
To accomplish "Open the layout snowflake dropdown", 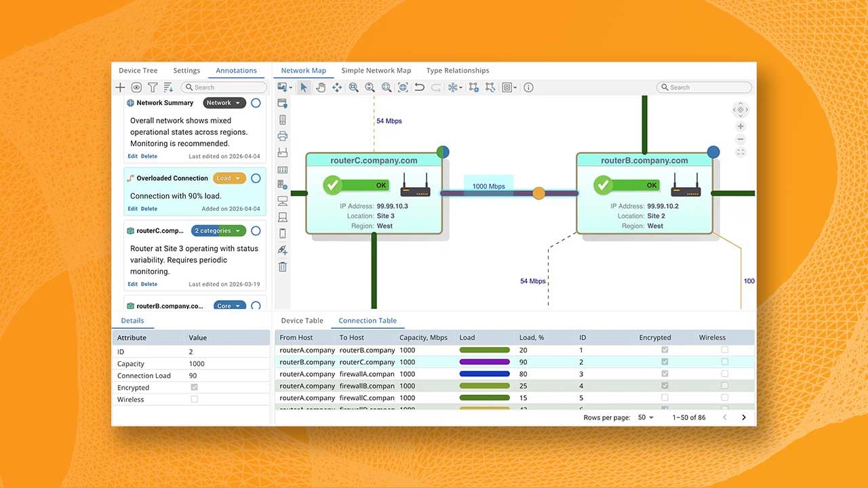I will [455, 87].
